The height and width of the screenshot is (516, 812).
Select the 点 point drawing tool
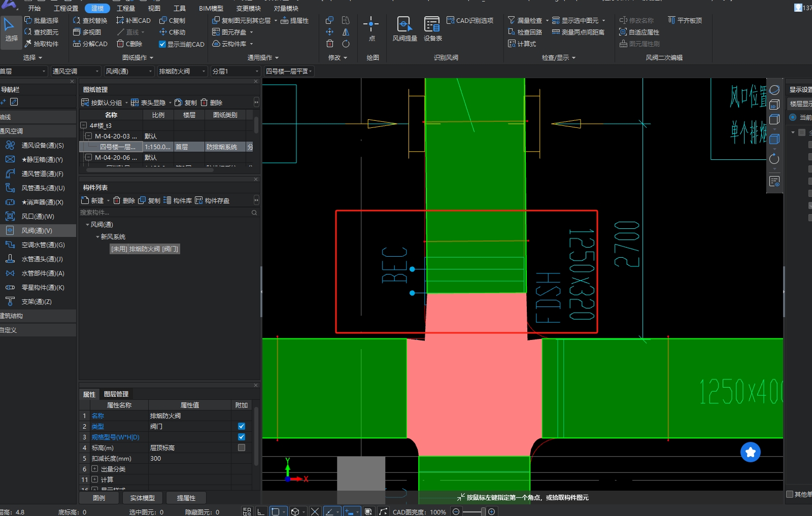(x=371, y=29)
